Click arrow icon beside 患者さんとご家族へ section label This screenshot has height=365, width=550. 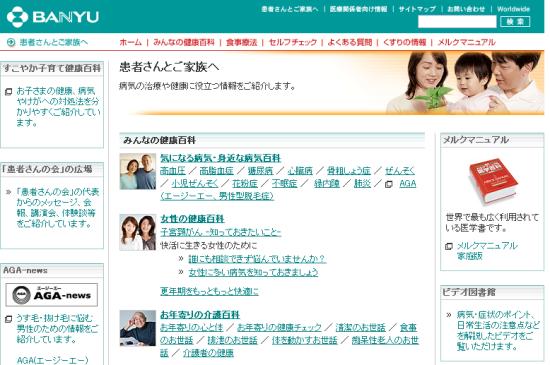pyautogui.click(x=11, y=42)
